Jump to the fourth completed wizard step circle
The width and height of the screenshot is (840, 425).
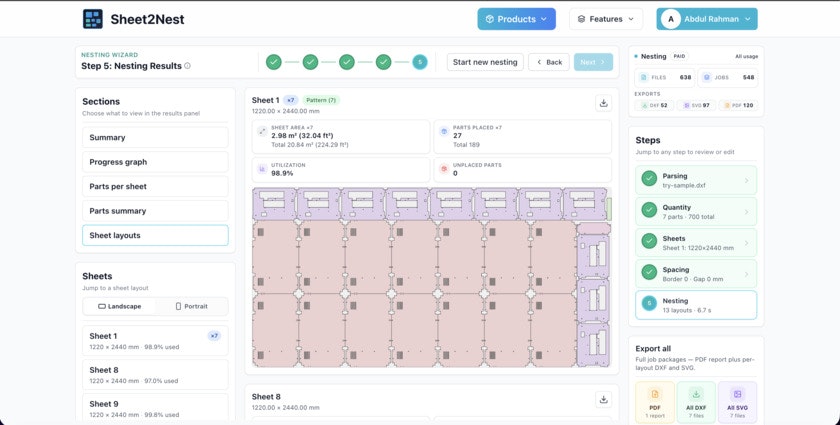coord(383,62)
